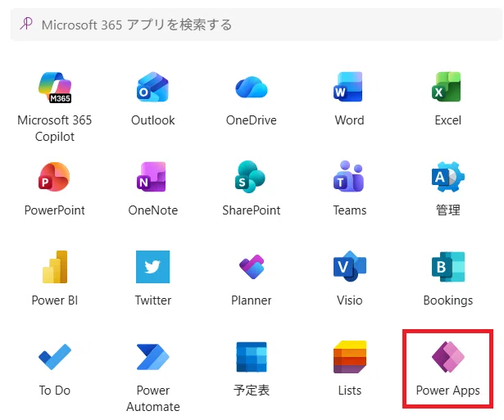This screenshot has height=420, width=504.
Task: Launch the PowerPoint app icon
Action: tap(54, 177)
